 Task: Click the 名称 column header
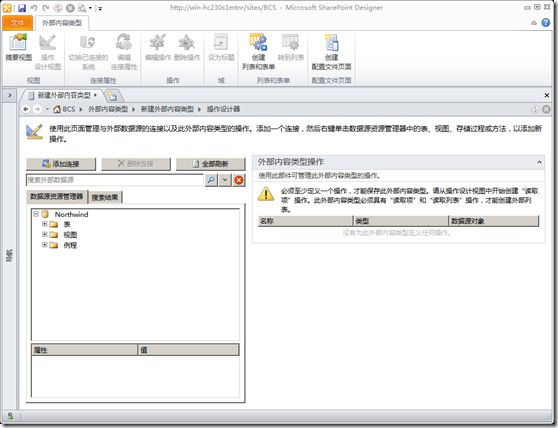pyautogui.click(x=305, y=221)
